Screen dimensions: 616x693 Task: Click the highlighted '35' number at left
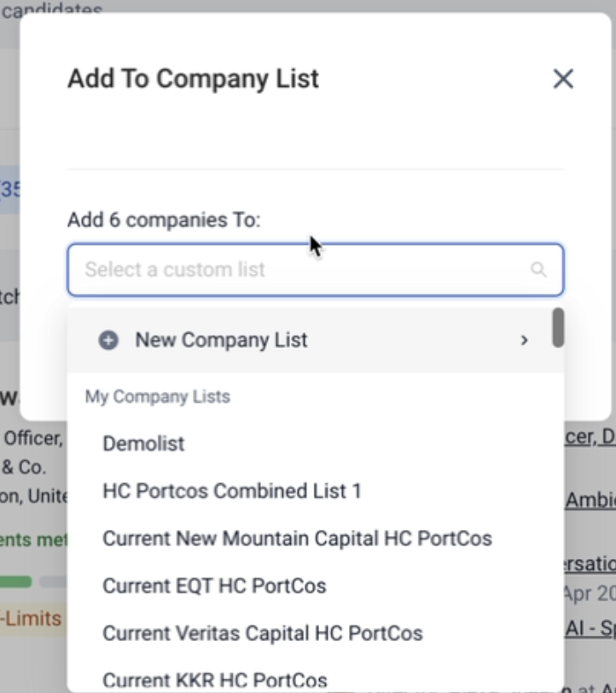coord(10,189)
